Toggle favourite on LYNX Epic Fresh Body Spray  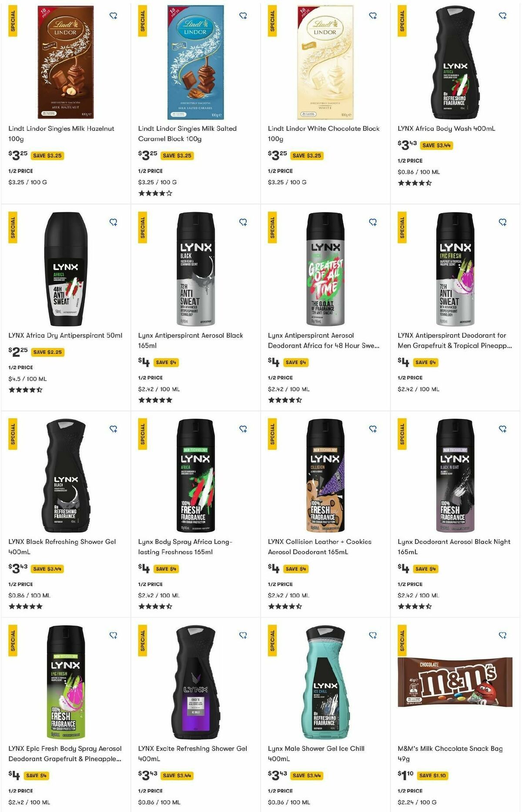pyautogui.click(x=114, y=636)
